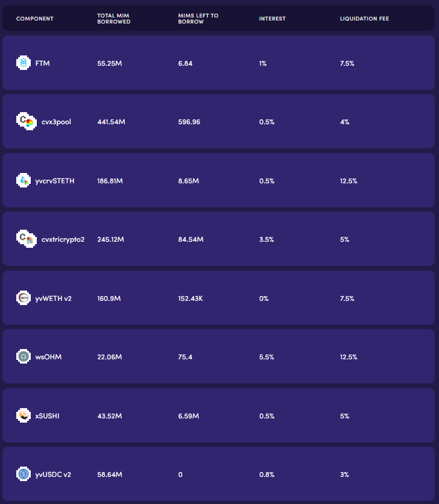This screenshot has width=439, height=504.
Task: Select the wsOHM row's 12.5% liquidation fee
Action: coord(349,357)
